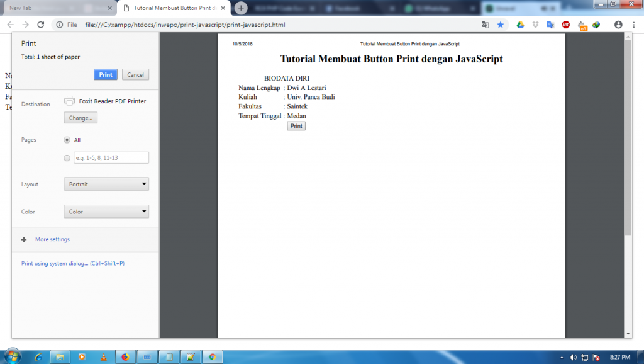Click the plus icon beside More settings
This screenshot has width=644, height=364.
click(x=24, y=239)
